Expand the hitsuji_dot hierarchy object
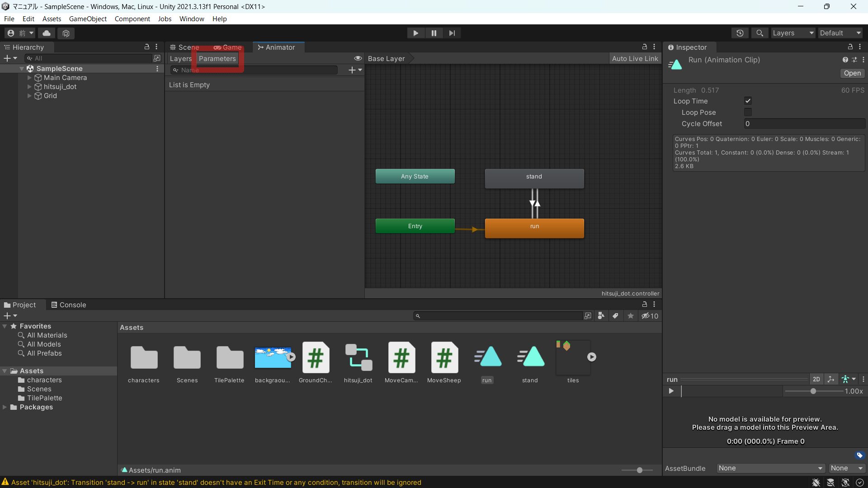Screen dimensions: 868x488 click(29, 87)
